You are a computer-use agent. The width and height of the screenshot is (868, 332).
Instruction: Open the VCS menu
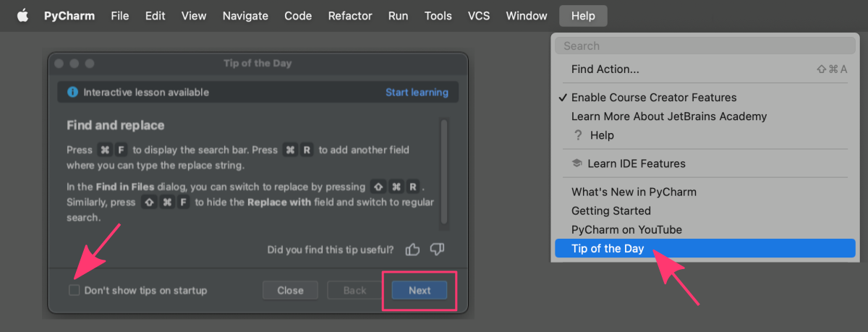(479, 15)
